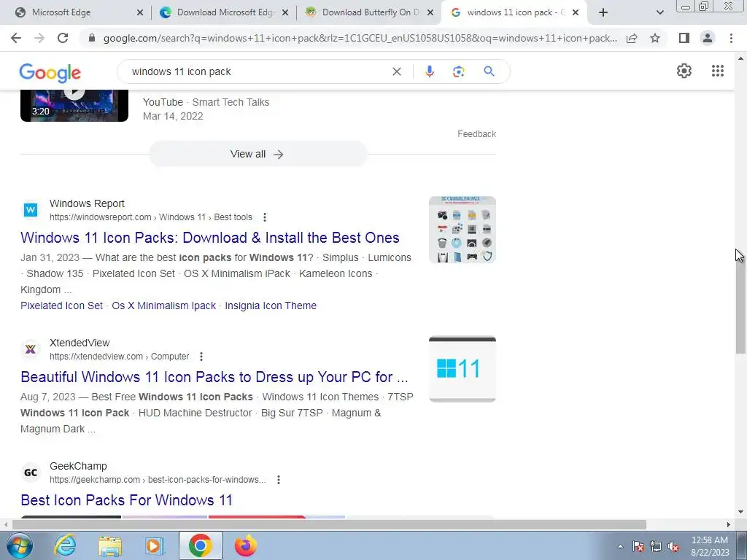This screenshot has height=560, width=747.
Task: Submit search with magnifier icon
Action: pyautogui.click(x=489, y=71)
